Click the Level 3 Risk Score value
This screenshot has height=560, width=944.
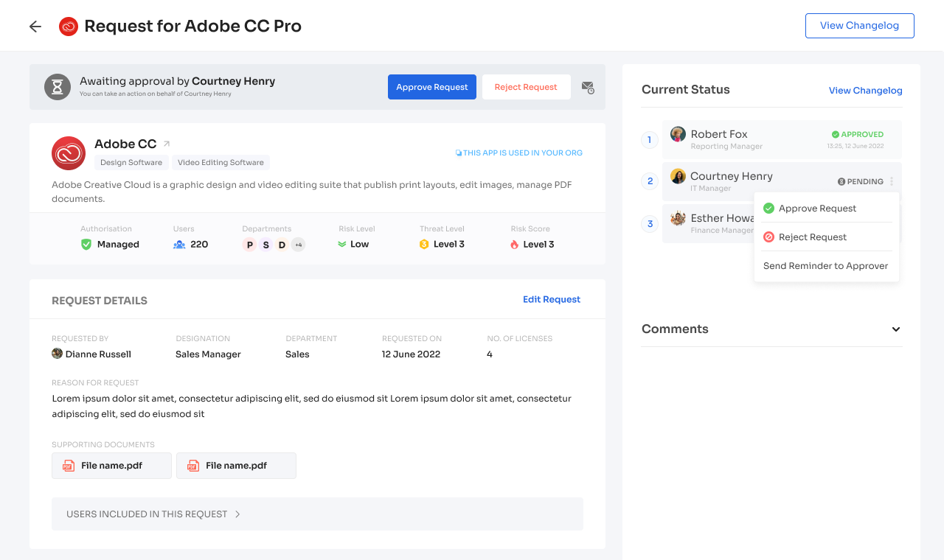pyautogui.click(x=538, y=244)
